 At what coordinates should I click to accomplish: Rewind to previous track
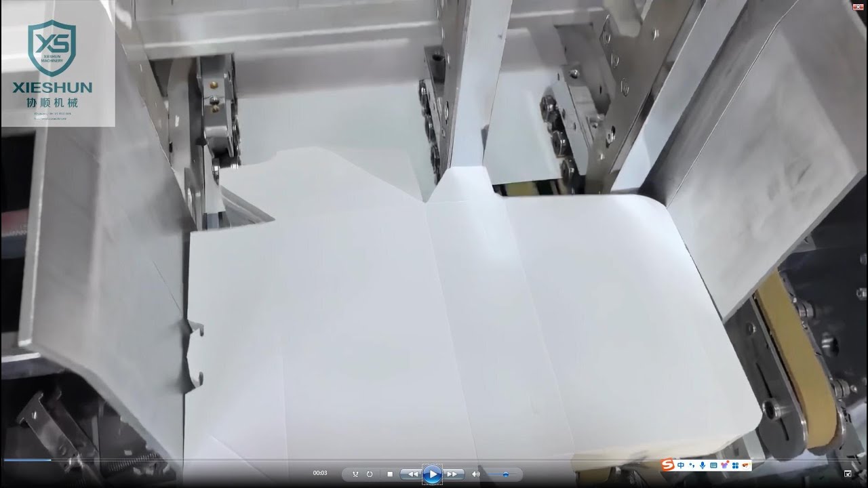412,474
